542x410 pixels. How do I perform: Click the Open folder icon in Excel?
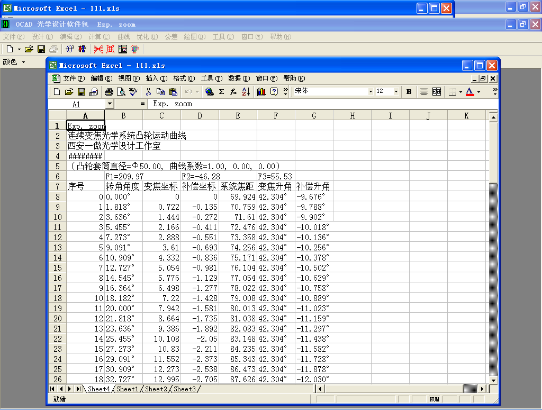[x=69, y=92]
